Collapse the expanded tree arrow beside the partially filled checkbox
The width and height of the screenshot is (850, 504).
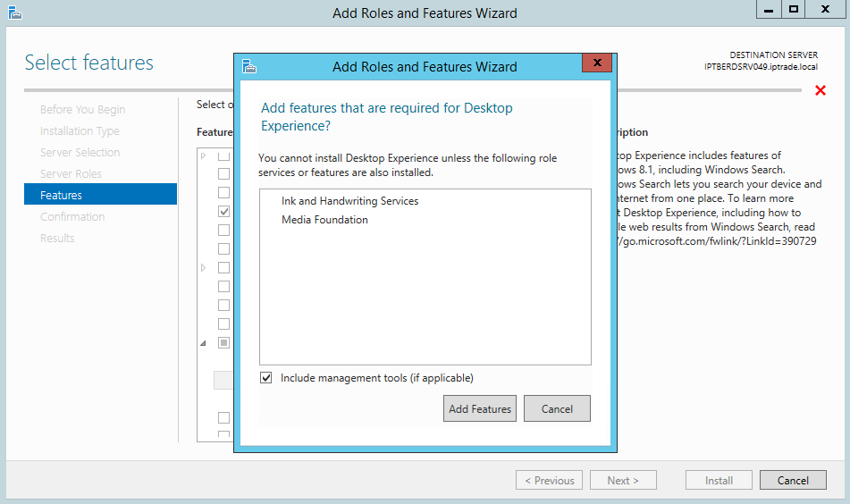tap(203, 343)
